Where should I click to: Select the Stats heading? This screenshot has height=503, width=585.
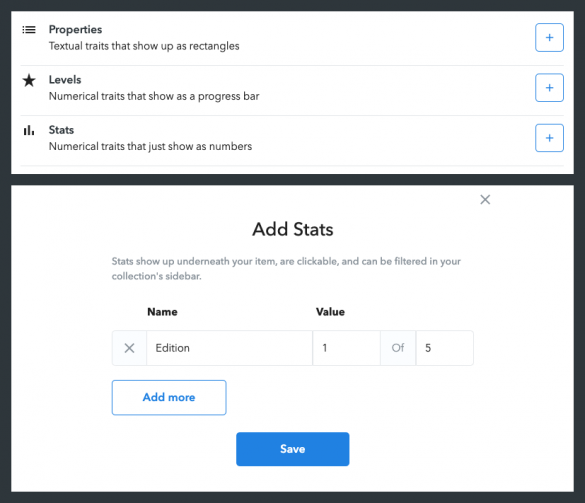61,130
